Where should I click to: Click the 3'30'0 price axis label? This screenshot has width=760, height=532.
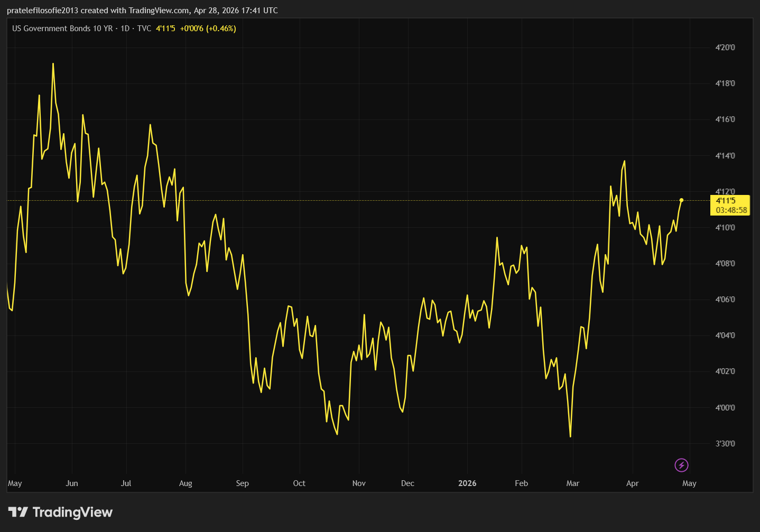725,444
